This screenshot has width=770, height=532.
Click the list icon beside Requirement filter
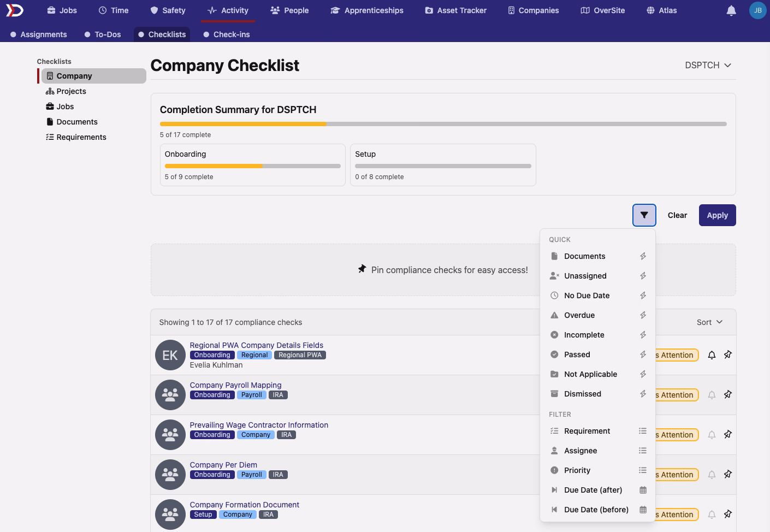[643, 431]
